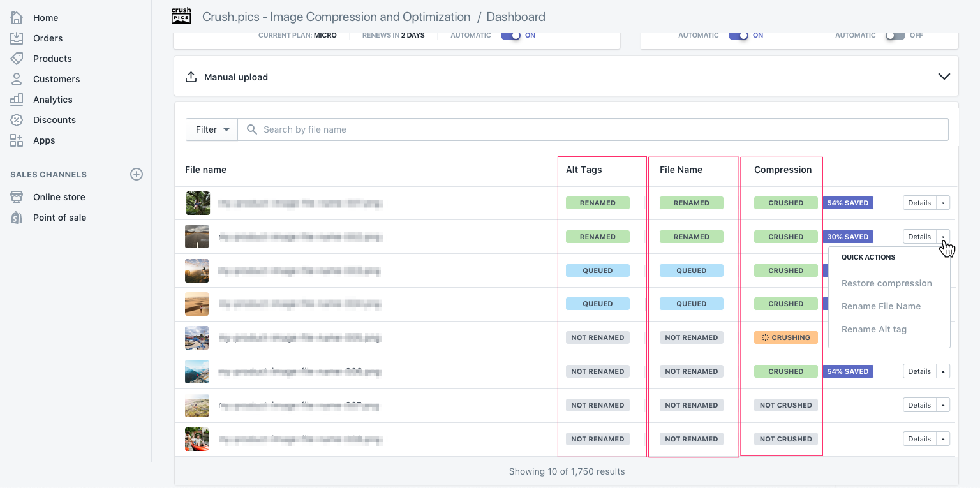
Task: Open Customers via person icon
Action: 16,79
